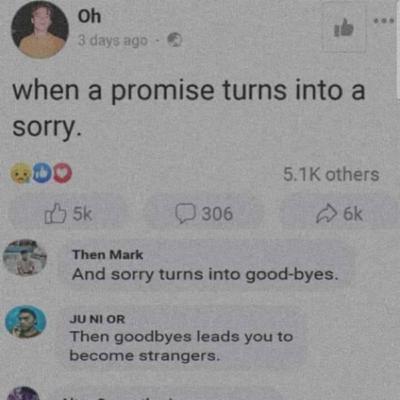View the 5.1K others reactions list
Viewport: 400px width, 400px height.
331,175
